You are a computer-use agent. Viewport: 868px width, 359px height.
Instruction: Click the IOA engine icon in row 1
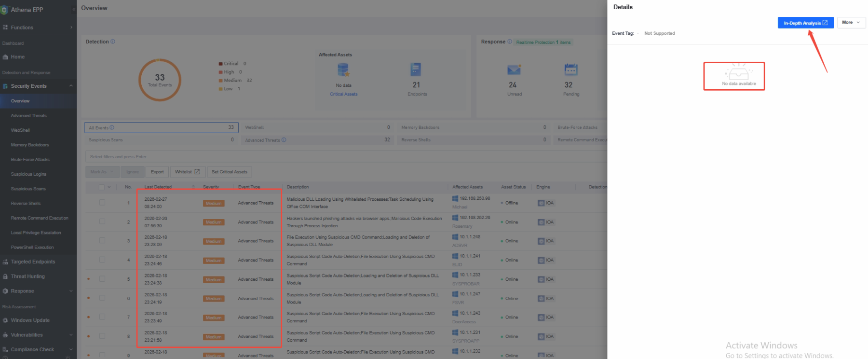pyautogui.click(x=541, y=203)
